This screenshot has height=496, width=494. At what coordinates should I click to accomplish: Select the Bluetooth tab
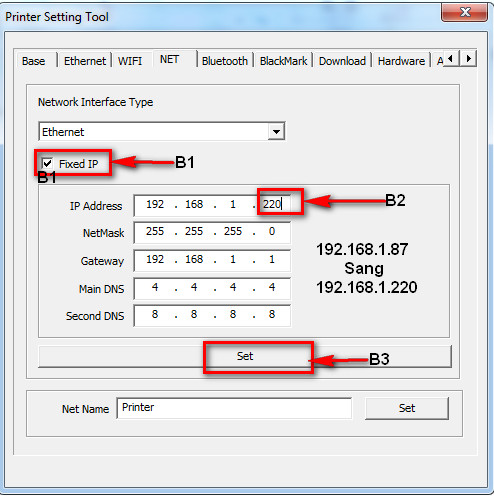[x=225, y=61]
